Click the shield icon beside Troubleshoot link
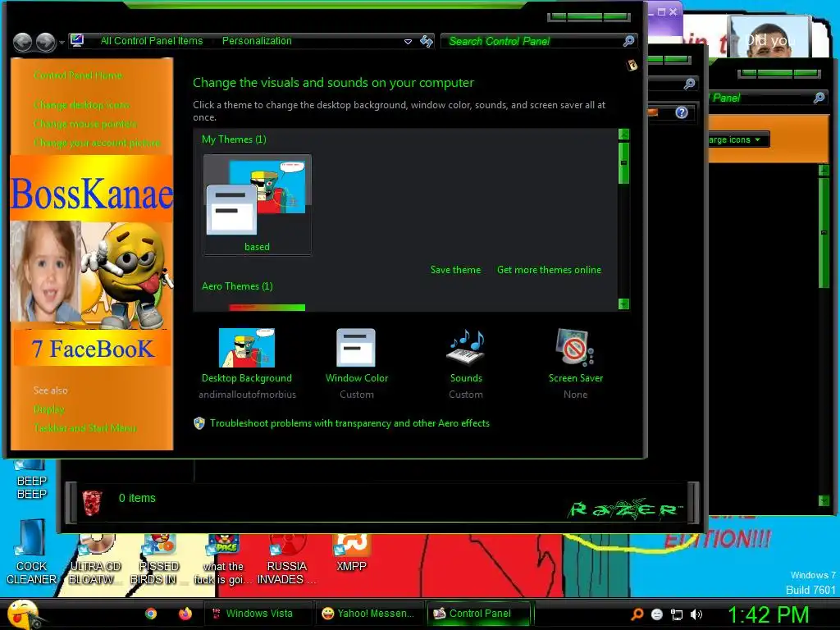 (199, 424)
